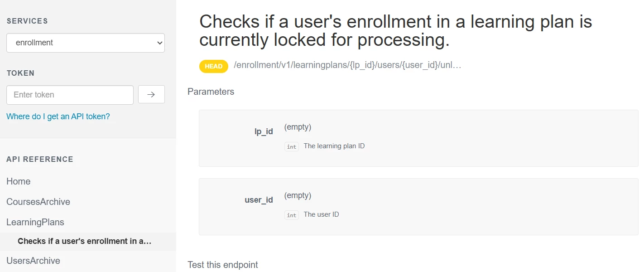Open the Services enrollment dropdown
The height and width of the screenshot is (272, 644).
click(86, 43)
